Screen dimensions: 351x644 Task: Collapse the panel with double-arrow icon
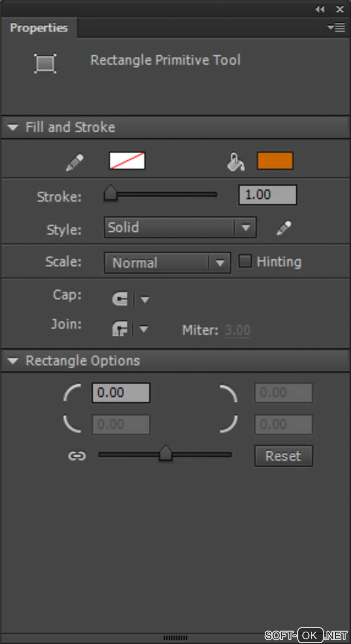320,9
